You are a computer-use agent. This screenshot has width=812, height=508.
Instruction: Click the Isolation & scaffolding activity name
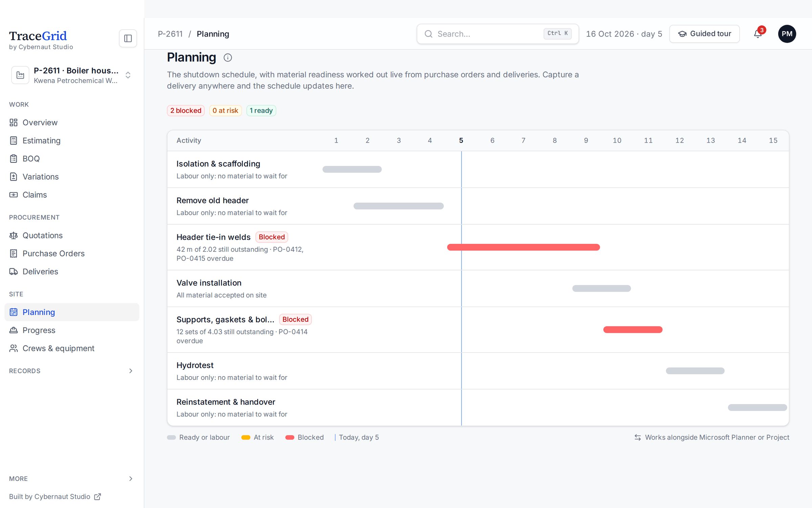218,164
